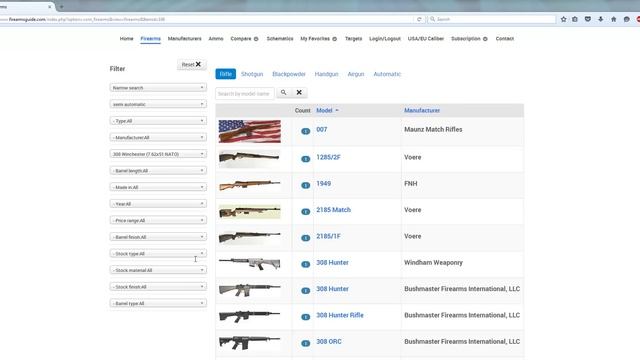Screen dimensions: 640x360
Task: Click the chat bubble icon in browser toolbar
Action: pos(627,19)
